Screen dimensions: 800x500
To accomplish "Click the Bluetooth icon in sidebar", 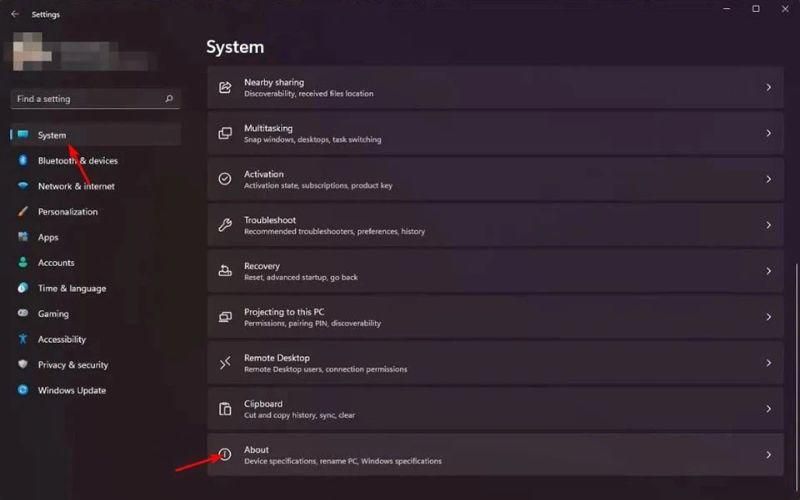I will (23, 160).
